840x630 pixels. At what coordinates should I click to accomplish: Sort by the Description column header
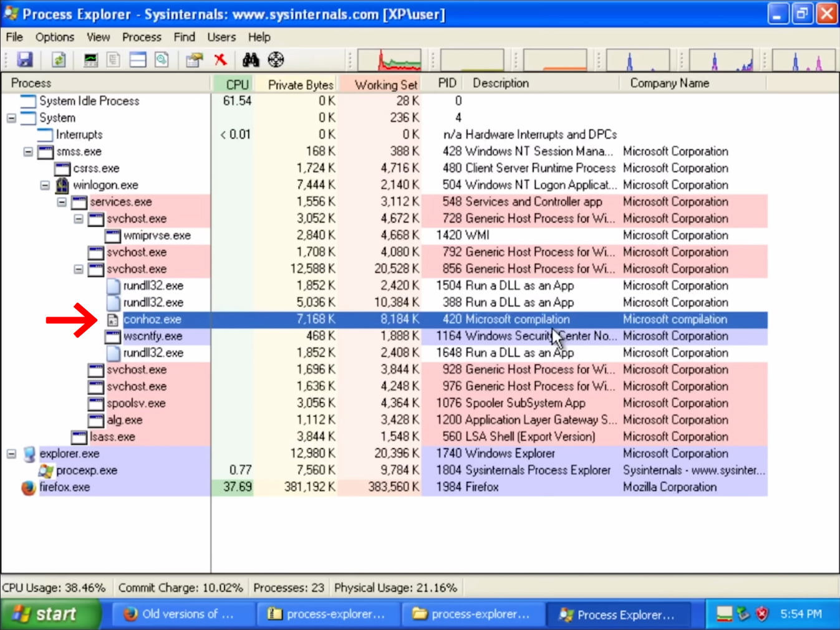(541, 84)
